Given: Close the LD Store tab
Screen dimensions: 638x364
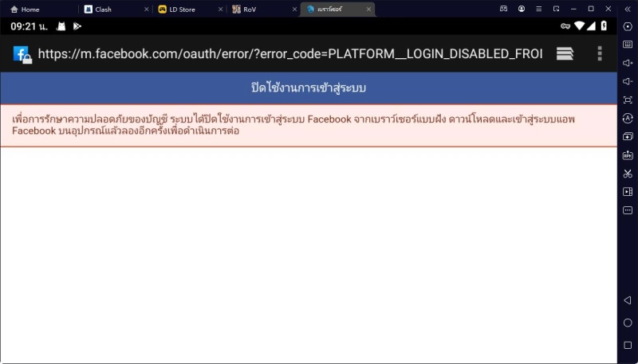Looking at the screenshot, I should (x=221, y=10).
